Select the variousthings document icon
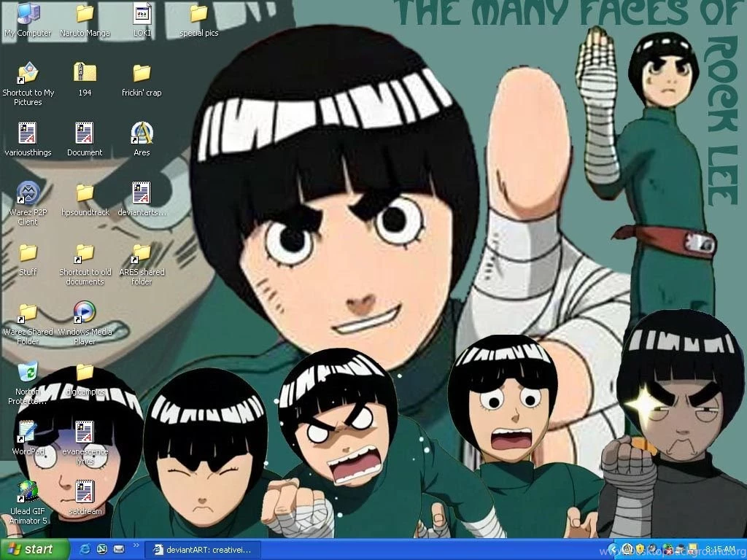Screen dimensions: 747x560 click(28, 139)
